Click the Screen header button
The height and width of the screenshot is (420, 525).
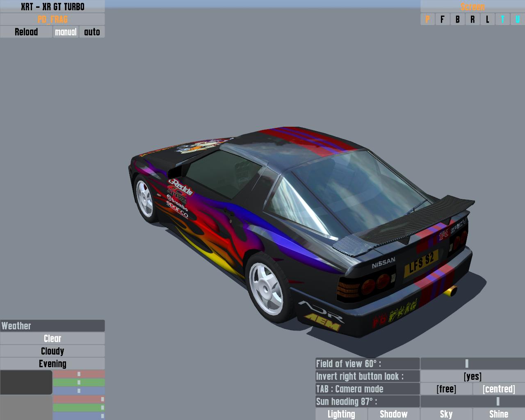point(472,7)
